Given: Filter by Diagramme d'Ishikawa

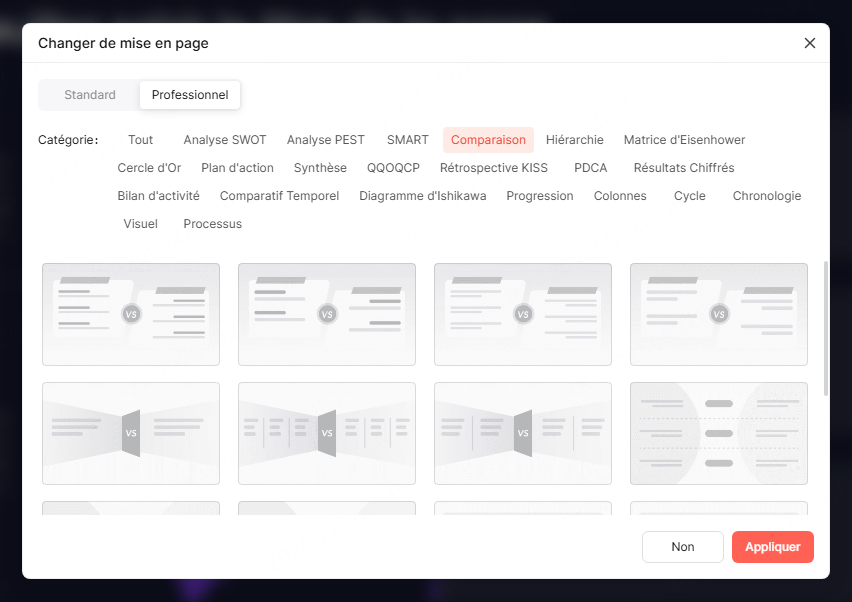Looking at the screenshot, I should pyautogui.click(x=423, y=196).
